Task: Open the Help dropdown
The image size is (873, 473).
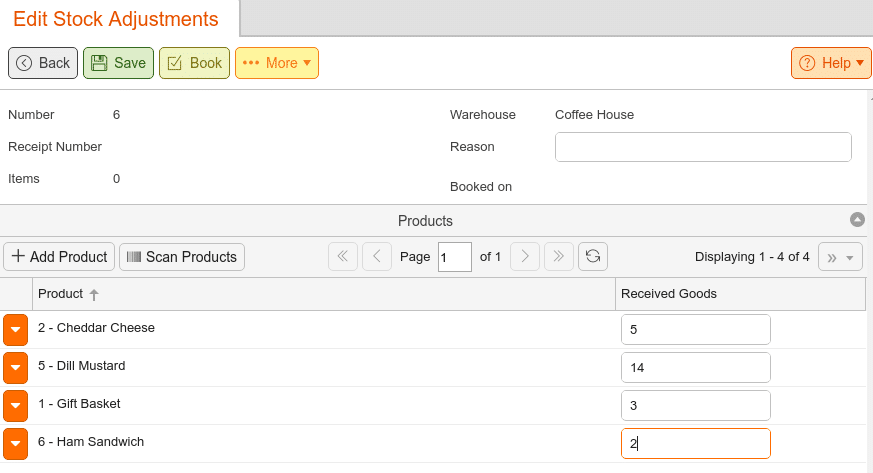Action: (831, 63)
